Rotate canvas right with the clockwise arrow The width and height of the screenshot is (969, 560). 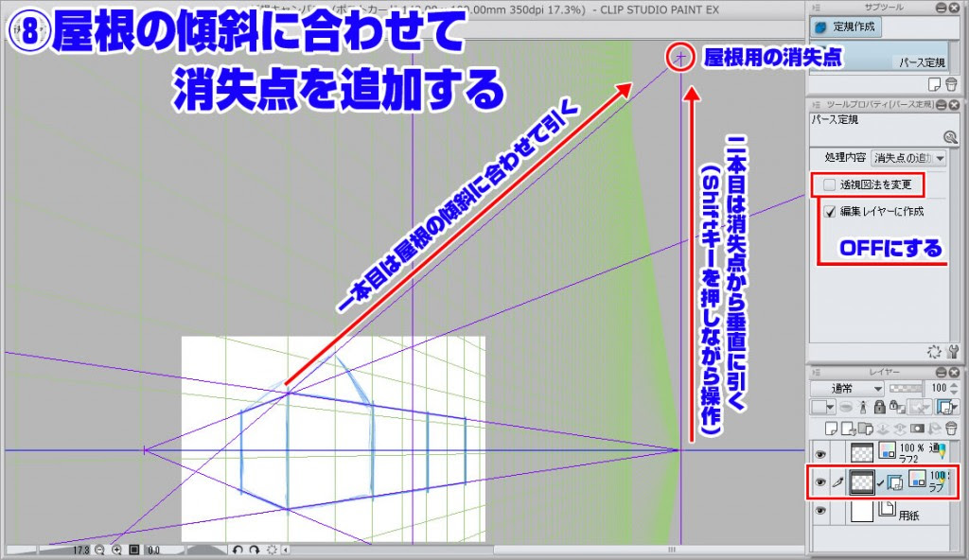(x=254, y=551)
